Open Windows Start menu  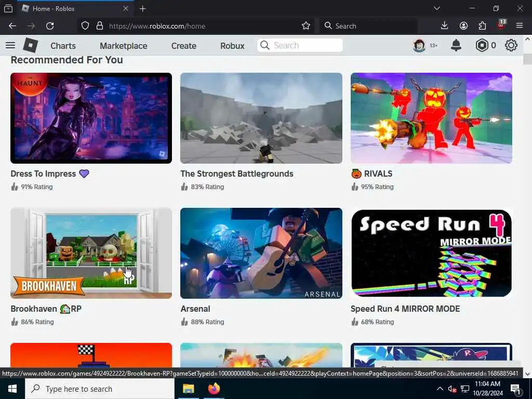12,389
